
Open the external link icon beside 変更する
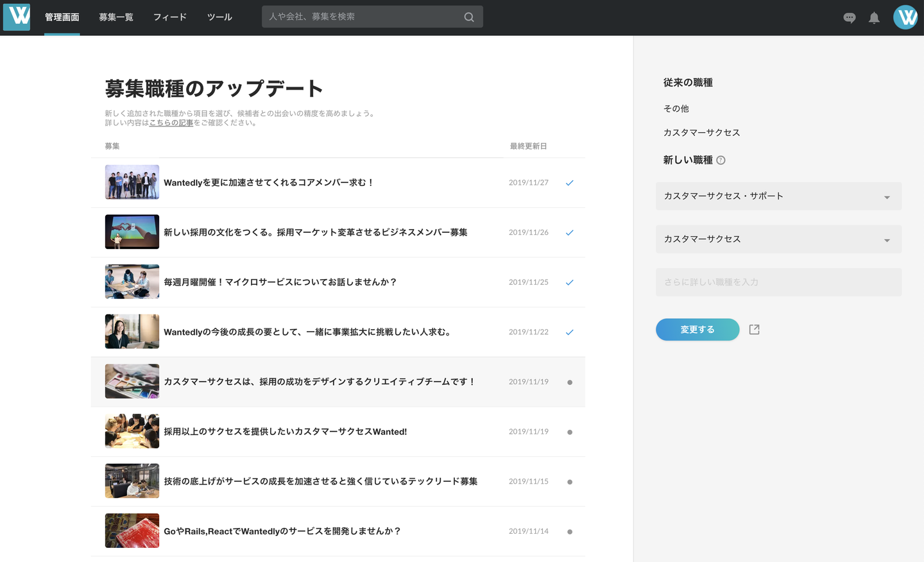pyautogui.click(x=755, y=330)
